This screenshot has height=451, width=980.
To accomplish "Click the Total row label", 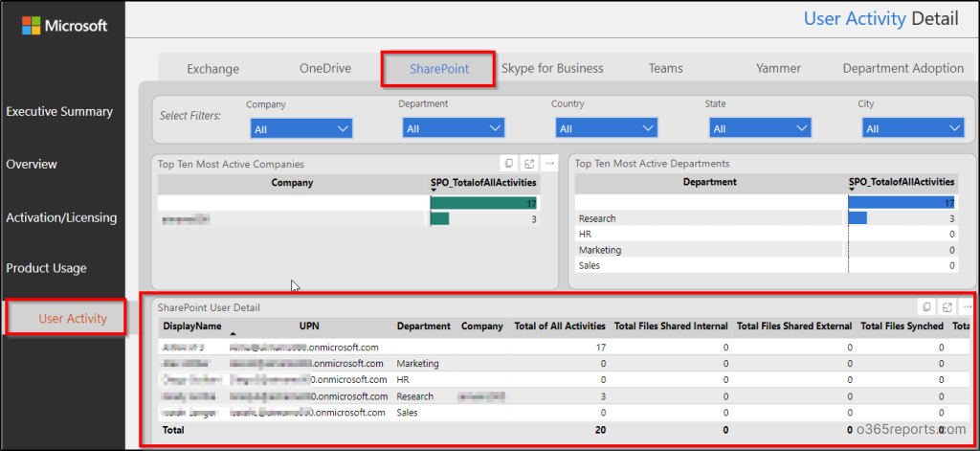I will (174, 430).
